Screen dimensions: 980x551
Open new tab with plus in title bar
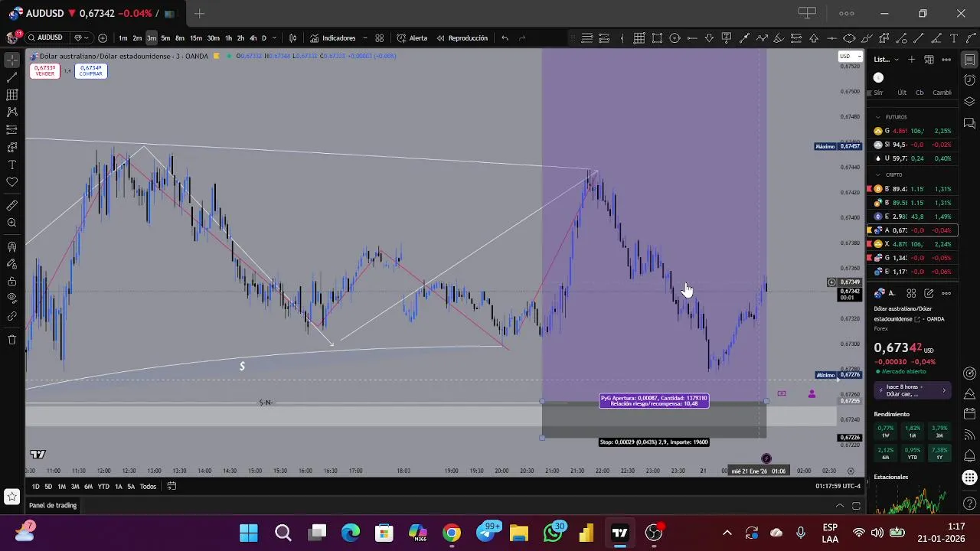tap(199, 13)
